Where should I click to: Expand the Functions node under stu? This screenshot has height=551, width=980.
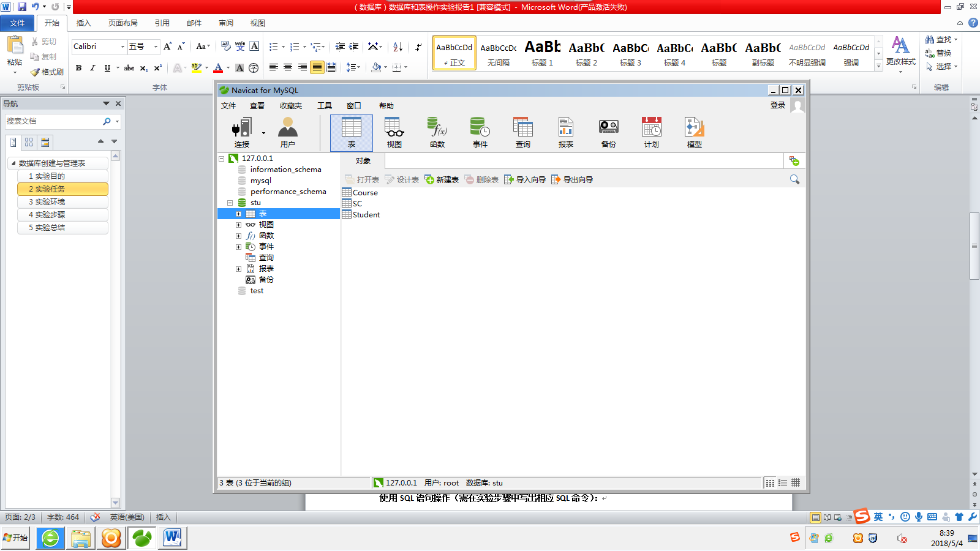(x=239, y=236)
